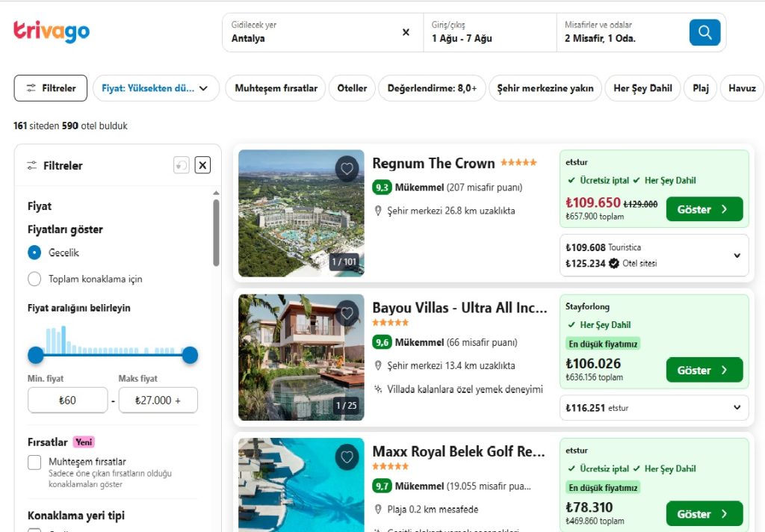Click location pin icon for Regnum The Crown
Screen dimensions: 765x532
point(377,211)
